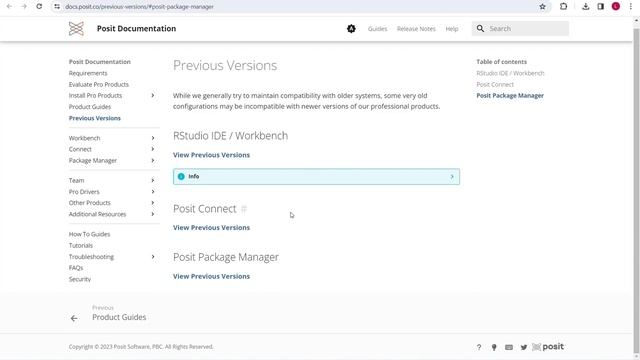
Task: View Previous Versions under RStudio IDE / Workbench
Action: pos(211,155)
